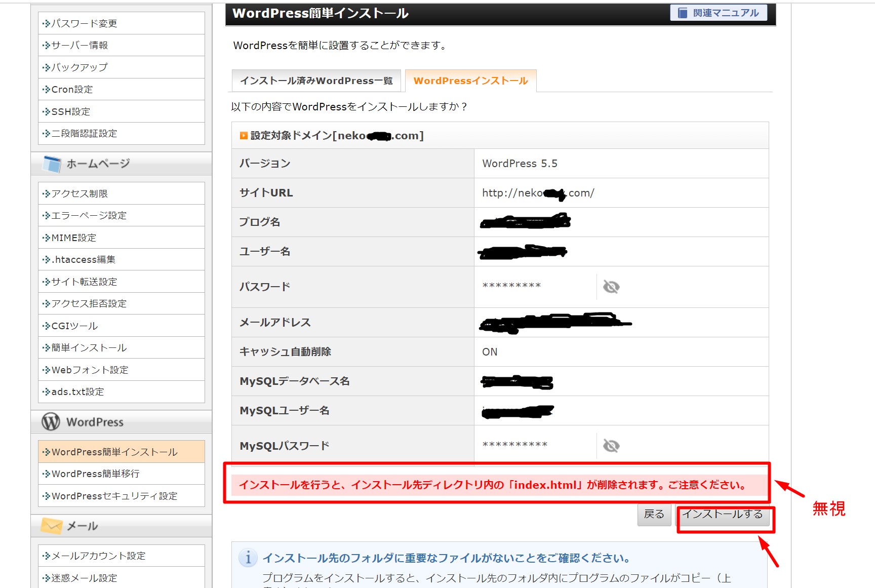The height and width of the screenshot is (588, 875).
Task: Click the masked WordPress password field
Action: coord(511,286)
